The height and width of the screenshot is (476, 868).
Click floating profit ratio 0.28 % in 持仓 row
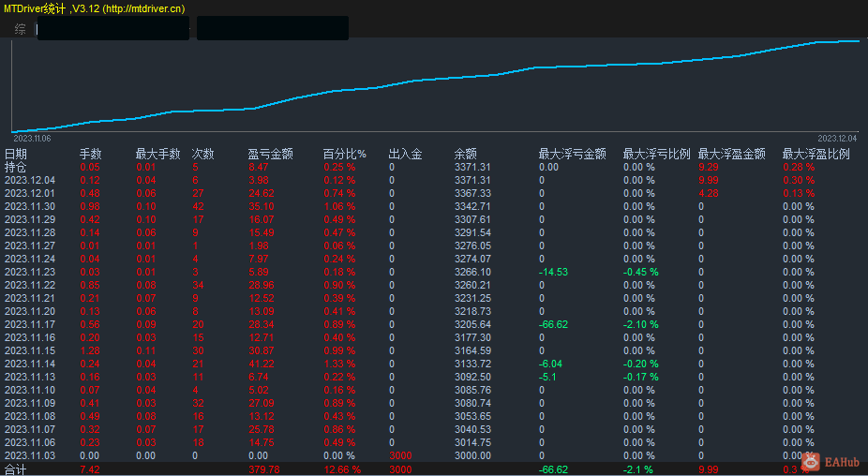(799, 167)
